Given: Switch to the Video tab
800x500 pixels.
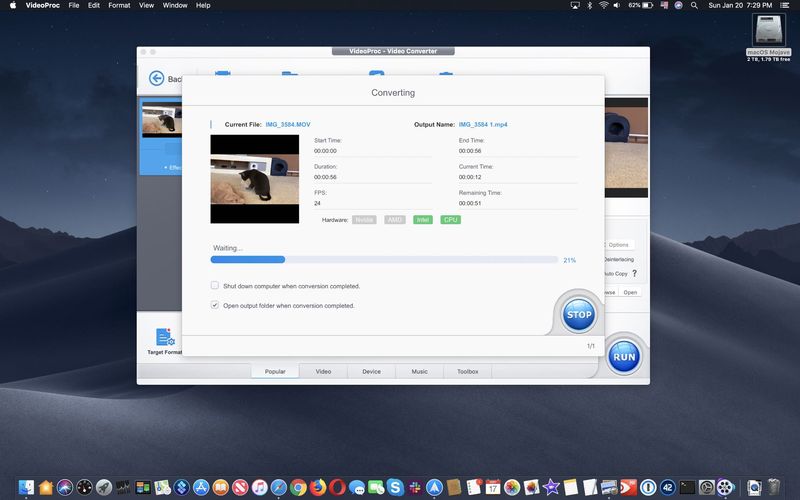Looking at the screenshot, I should [x=323, y=371].
